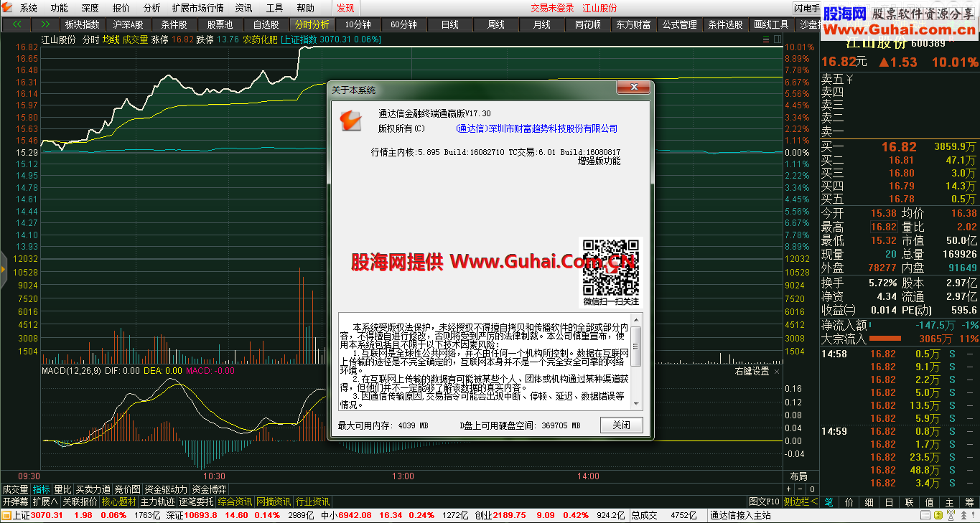Select the 筹 tab in side panel
Image resolution: width=980 pixels, height=523 pixels.
[x=970, y=502]
